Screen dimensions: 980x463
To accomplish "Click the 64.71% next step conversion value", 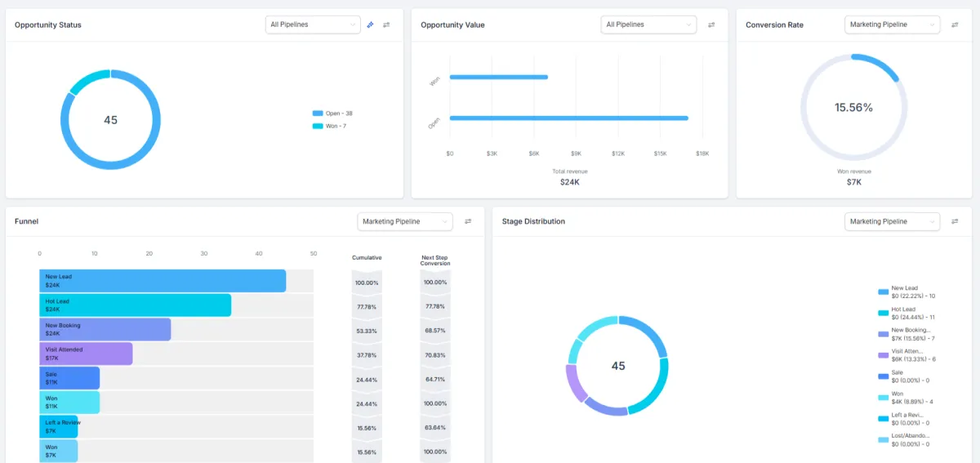I will click(435, 380).
